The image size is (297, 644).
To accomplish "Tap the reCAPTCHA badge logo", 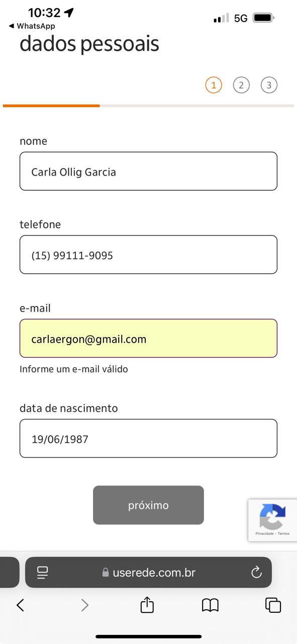I will (x=272, y=517).
